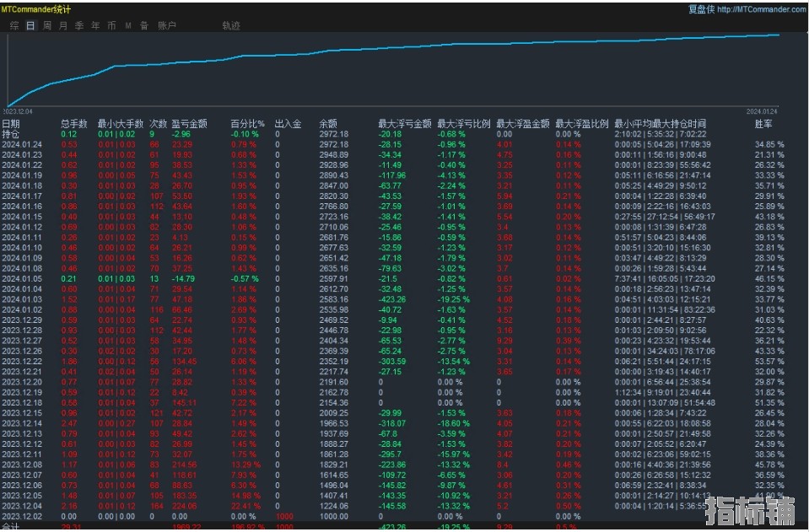Select the 日 daily statistics tab
This screenshot has height=532, width=809.
pos(30,25)
